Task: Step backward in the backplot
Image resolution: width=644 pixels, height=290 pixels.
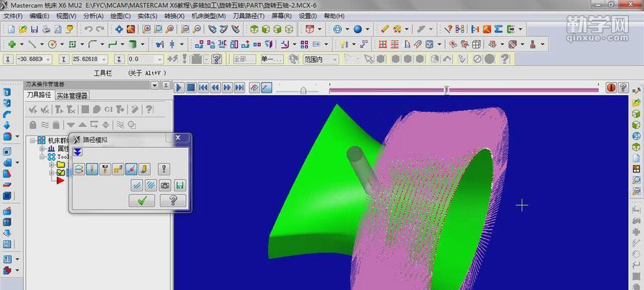Action: [x=215, y=88]
